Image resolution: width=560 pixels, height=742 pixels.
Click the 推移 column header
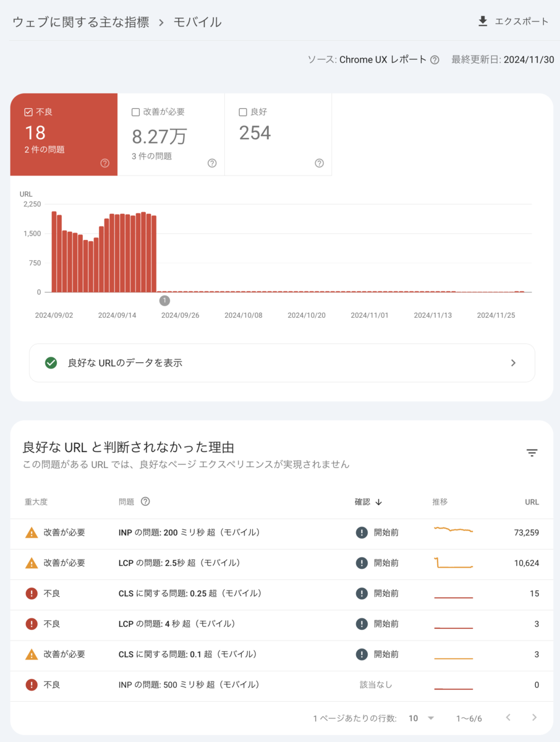(x=439, y=502)
